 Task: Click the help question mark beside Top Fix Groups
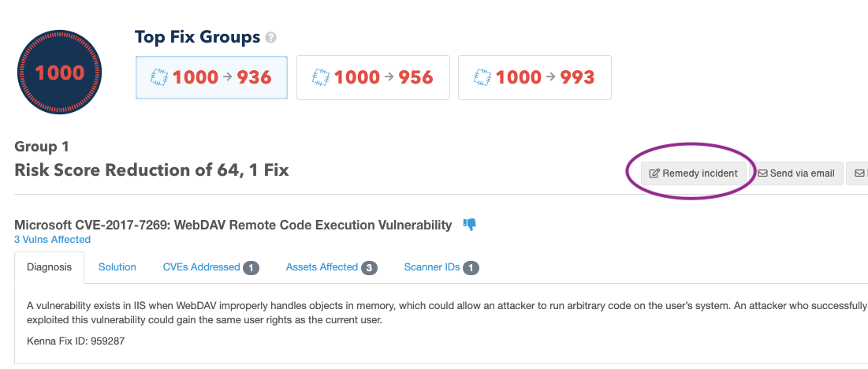click(271, 37)
